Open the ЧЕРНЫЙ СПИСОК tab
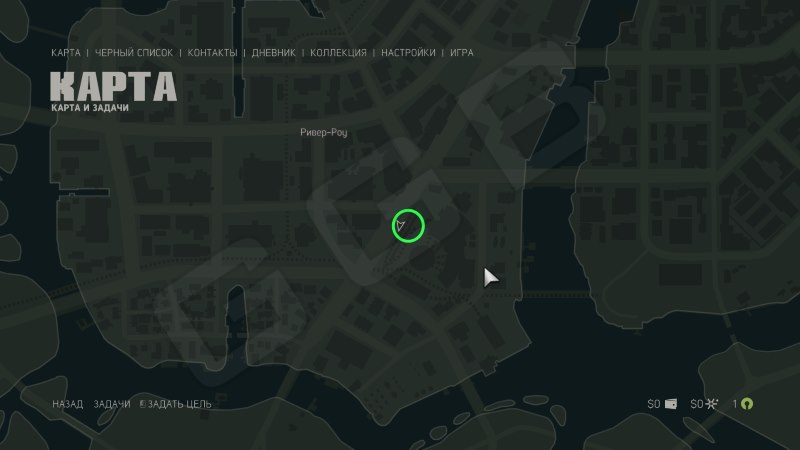The image size is (800, 450). tap(134, 53)
